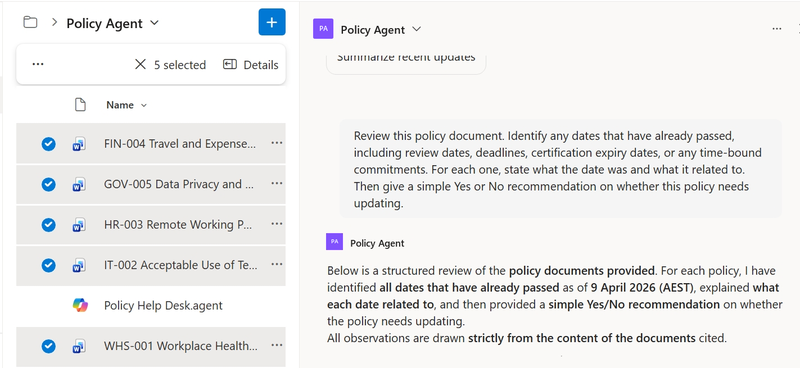Click the Policy Agent response sender name

(377, 243)
